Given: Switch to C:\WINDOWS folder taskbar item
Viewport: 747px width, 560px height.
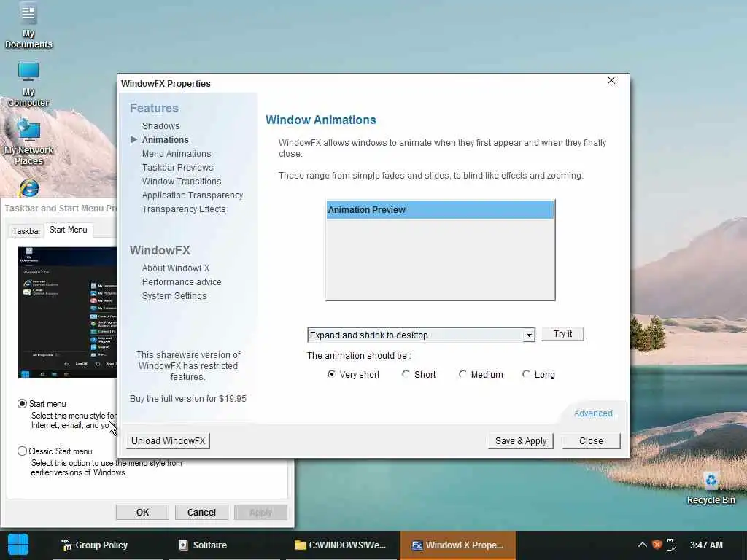Looking at the screenshot, I should (340, 545).
